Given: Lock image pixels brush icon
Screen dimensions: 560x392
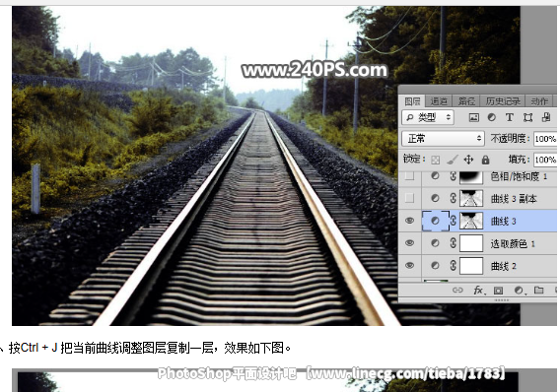Looking at the screenshot, I should (453, 160).
